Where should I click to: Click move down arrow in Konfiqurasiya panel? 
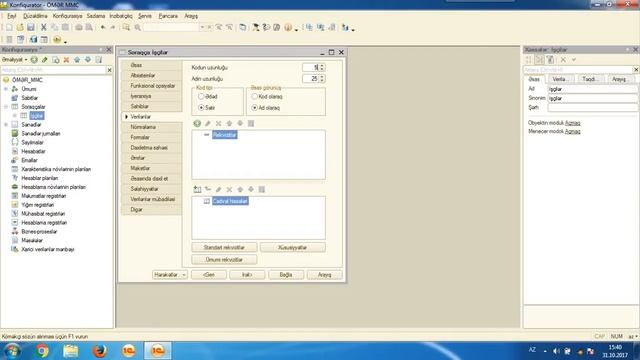(x=88, y=60)
